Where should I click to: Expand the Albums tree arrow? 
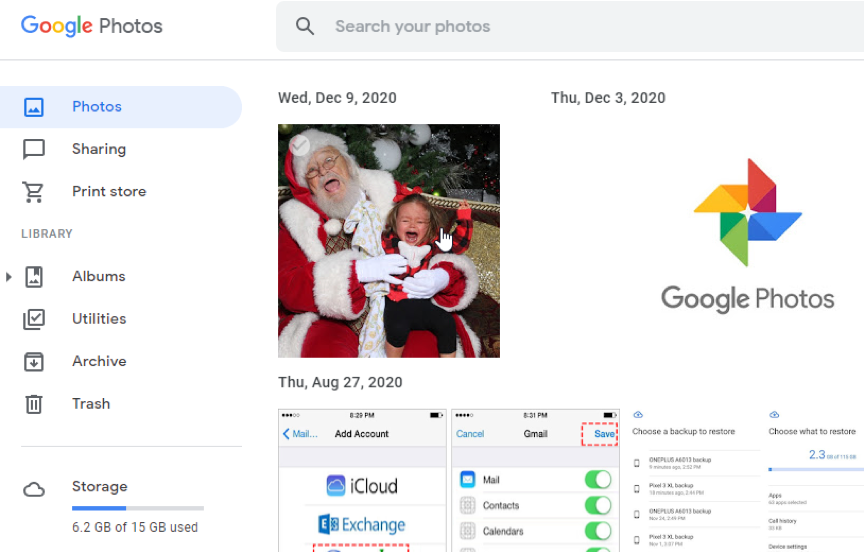click(8, 277)
